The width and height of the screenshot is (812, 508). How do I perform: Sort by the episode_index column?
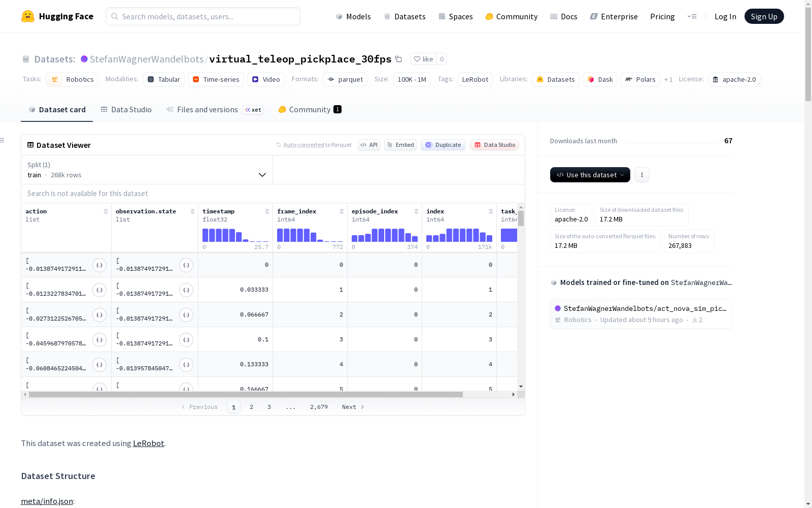click(x=416, y=211)
